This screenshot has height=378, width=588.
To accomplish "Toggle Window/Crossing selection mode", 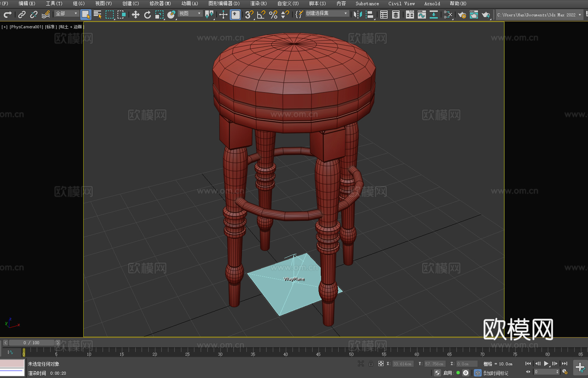I will click(x=122, y=14).
